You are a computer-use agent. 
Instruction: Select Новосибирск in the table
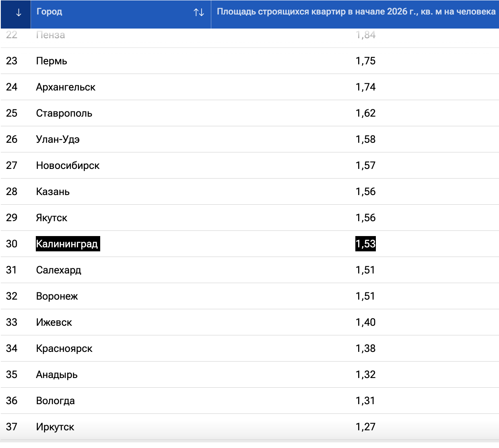[x=68, y=166]
